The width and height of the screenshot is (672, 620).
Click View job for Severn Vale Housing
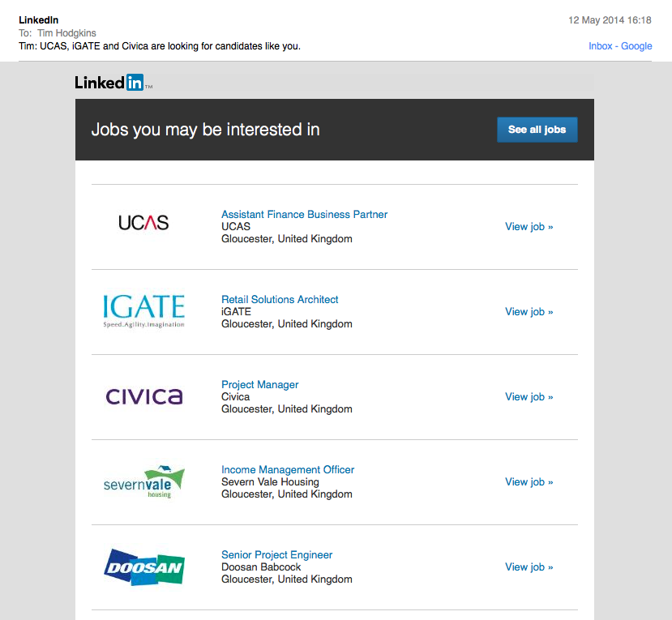[x=529, y=482]
